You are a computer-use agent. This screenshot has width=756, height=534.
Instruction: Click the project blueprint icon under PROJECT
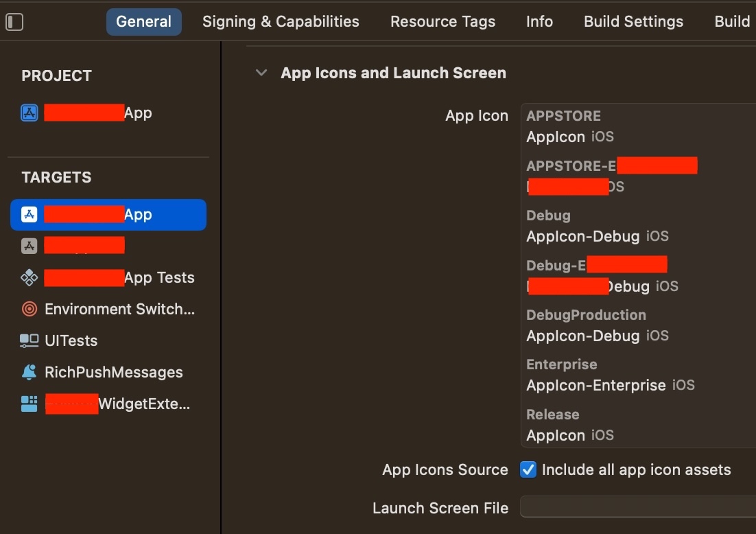coord(29,113)
